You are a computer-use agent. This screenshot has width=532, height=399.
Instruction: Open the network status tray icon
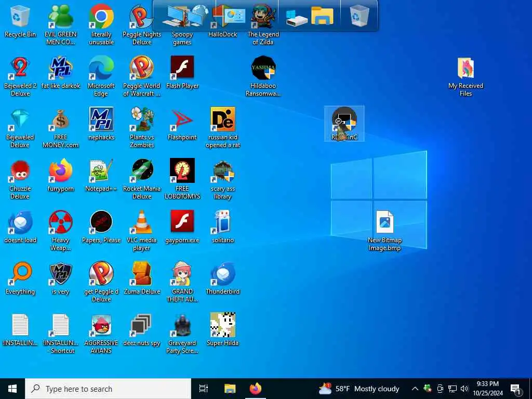coord(453,389)
